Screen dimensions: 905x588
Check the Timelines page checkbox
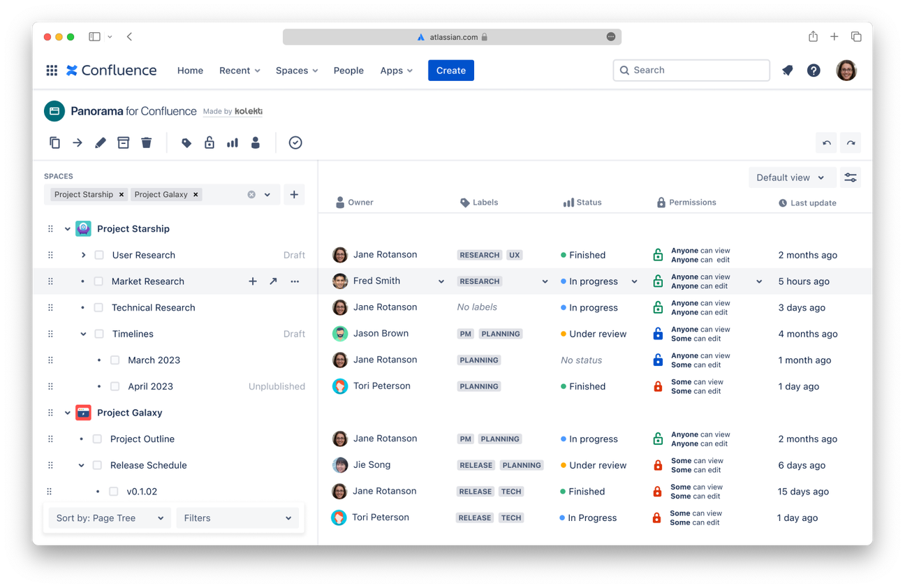point(100,334)
